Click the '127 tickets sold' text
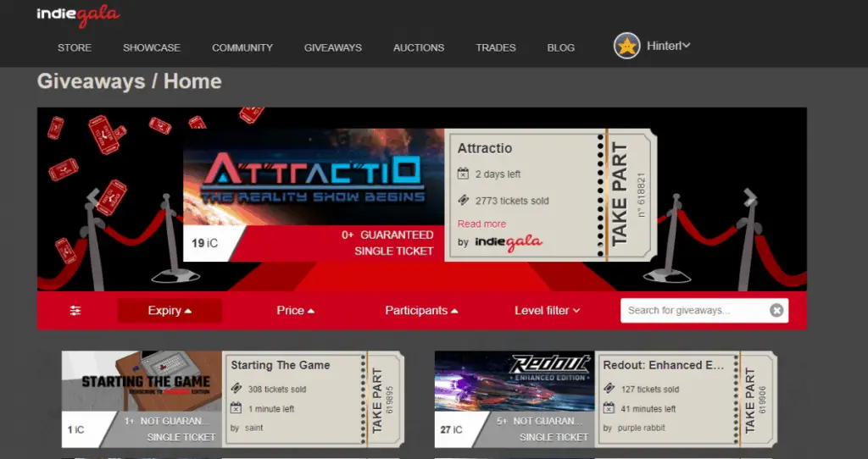 pos(649,390)
